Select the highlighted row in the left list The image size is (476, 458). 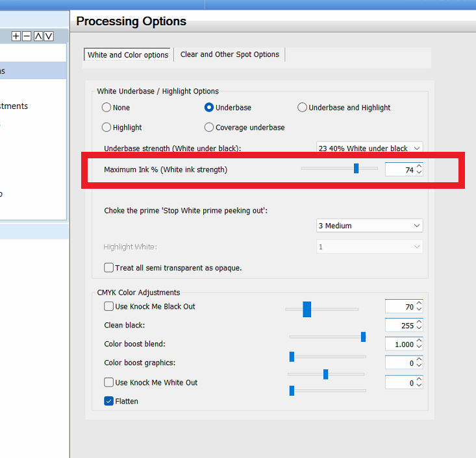tap(33, 71)
